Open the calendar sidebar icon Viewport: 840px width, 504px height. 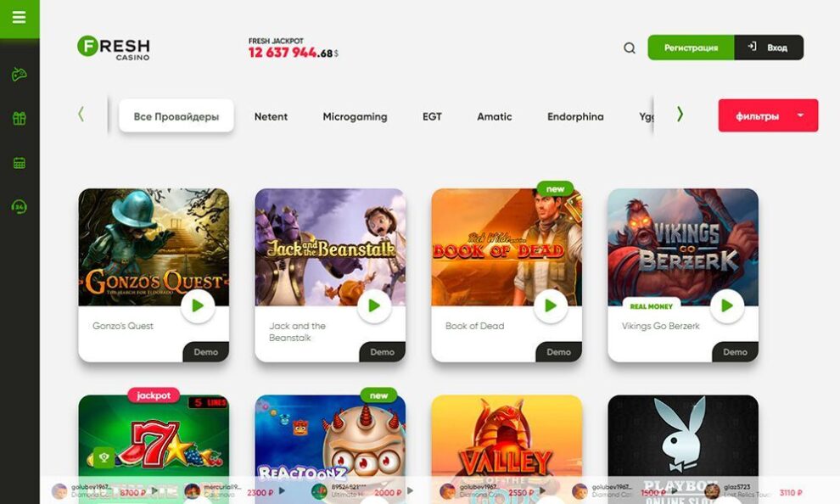coord(20,163)
